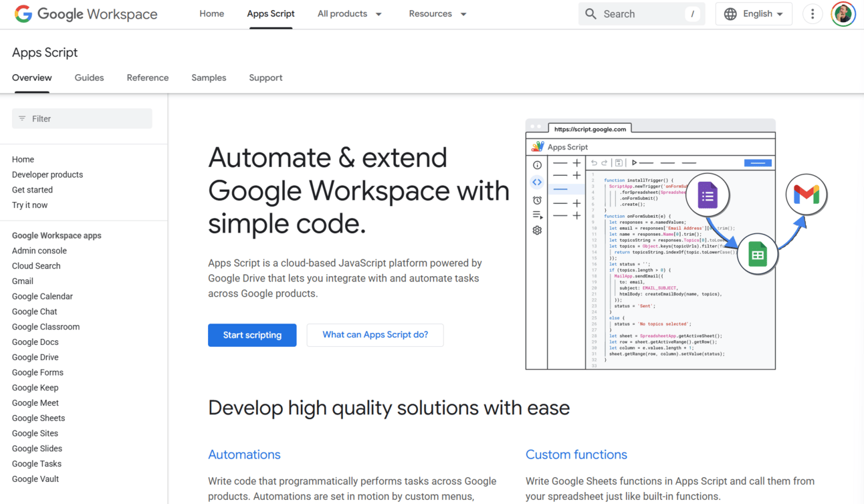Switch to the Overview tab
Screen dimensions: 864x504
(x=31, y=78)
